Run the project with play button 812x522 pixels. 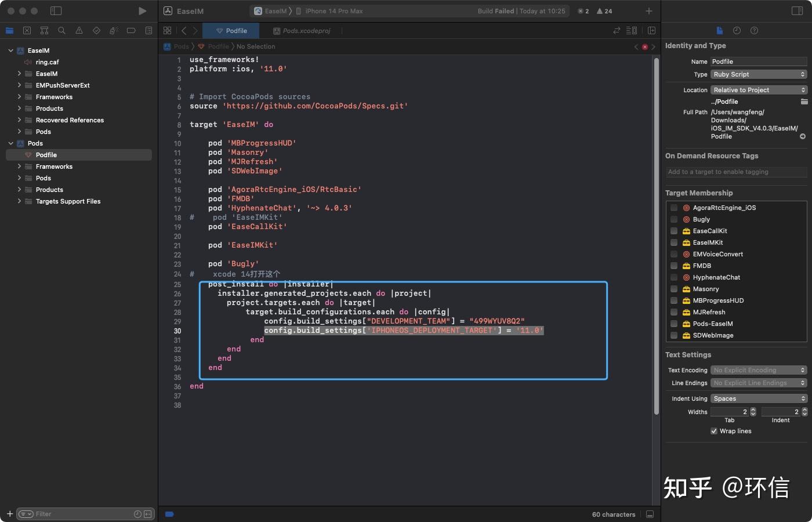pos(142,11)
